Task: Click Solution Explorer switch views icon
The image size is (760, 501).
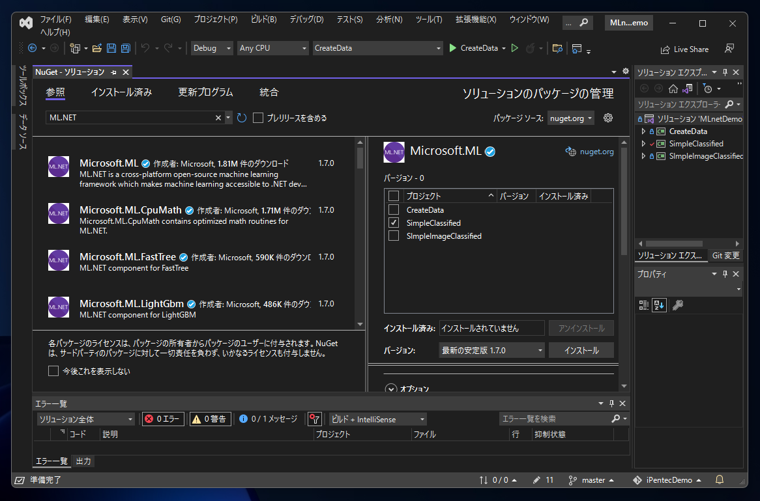Action: pyautogui.click(x=687, y=89)
